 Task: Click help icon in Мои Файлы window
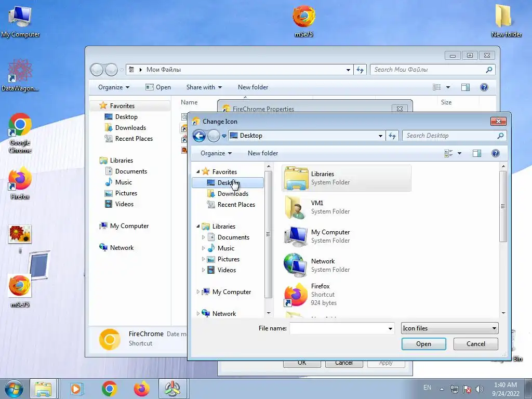point(484,87)
